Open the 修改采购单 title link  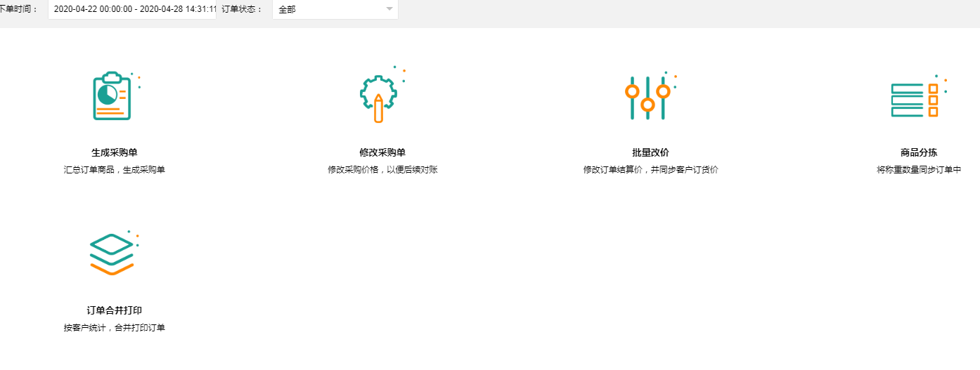382,152
